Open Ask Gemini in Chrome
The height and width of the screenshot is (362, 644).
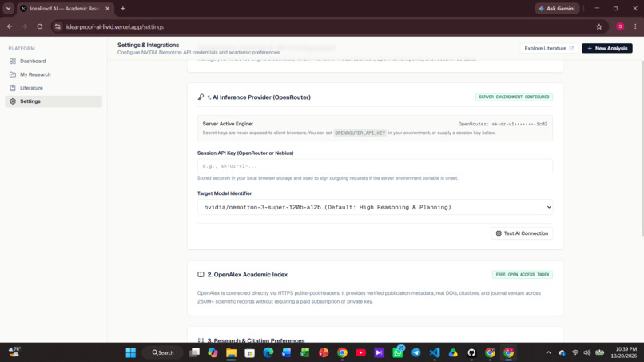click(557, 9)
